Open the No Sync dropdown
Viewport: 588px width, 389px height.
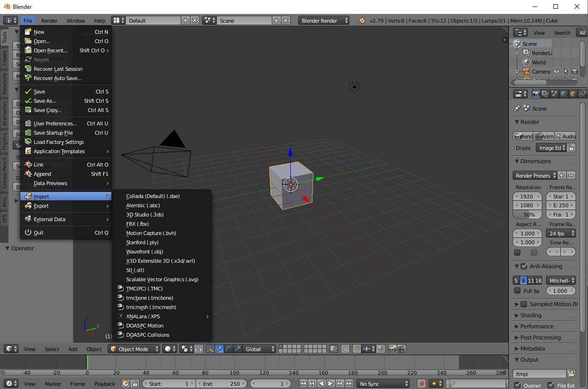[x=383, y=384]
